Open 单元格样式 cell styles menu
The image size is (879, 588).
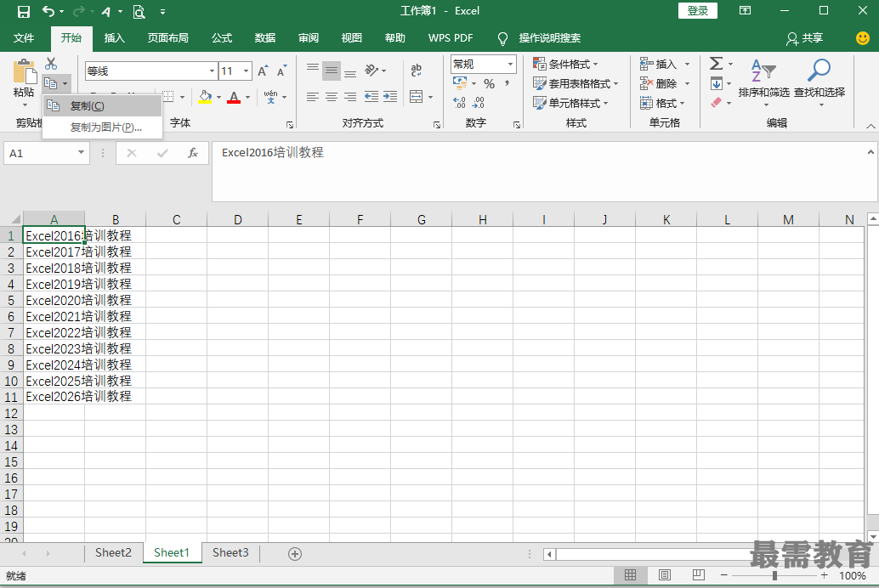pyautogui.click(x=570, y=103)
